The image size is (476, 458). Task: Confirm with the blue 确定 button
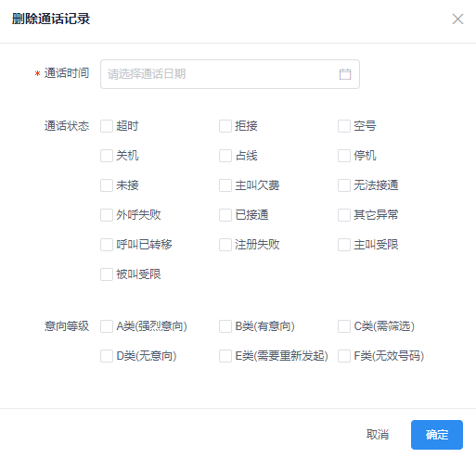click(437, 435)
